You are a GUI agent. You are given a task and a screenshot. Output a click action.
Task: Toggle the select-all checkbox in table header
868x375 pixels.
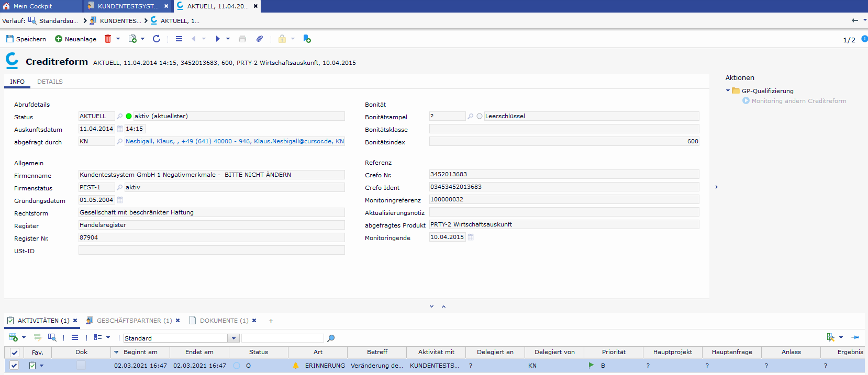pyautogui.click(x=14, y=353)
